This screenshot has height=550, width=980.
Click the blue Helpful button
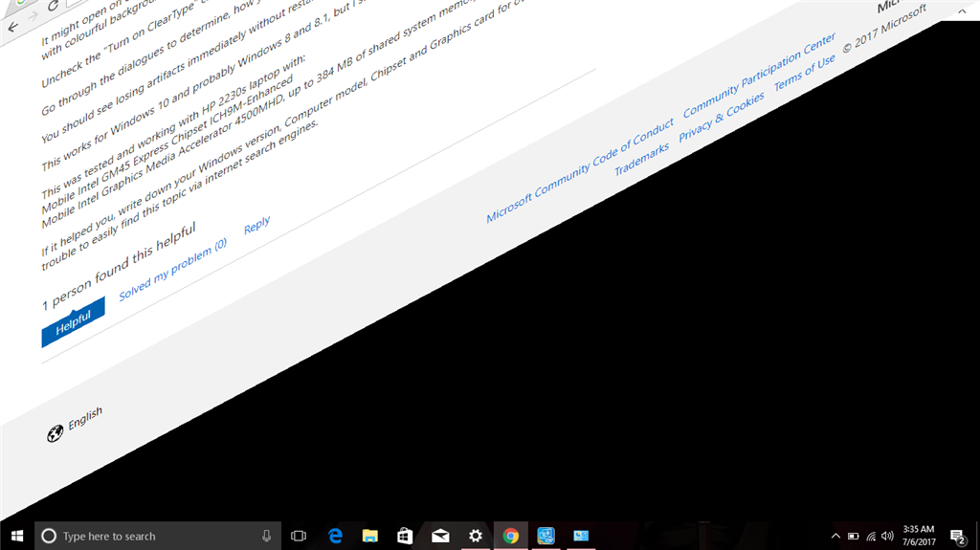click(x=73, y=322)
